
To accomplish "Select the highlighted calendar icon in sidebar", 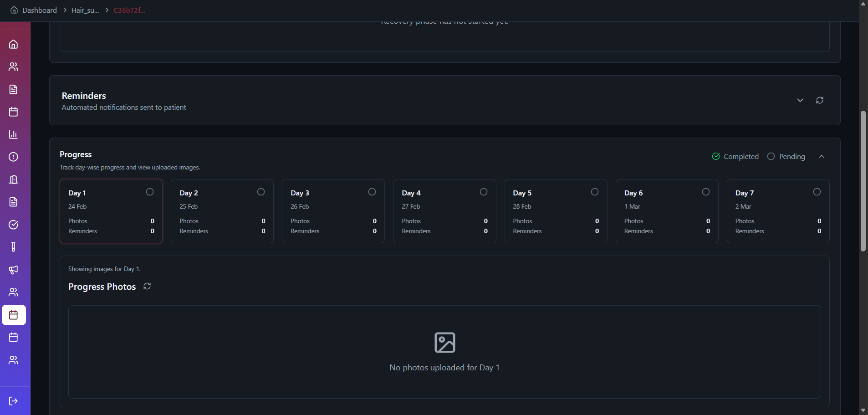I will coord(14,314).
